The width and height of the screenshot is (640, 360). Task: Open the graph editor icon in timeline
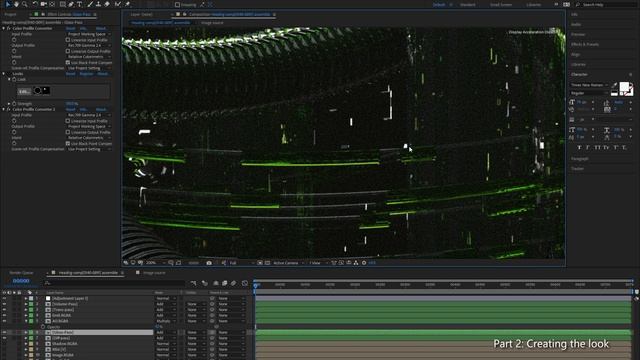(245, 283)
